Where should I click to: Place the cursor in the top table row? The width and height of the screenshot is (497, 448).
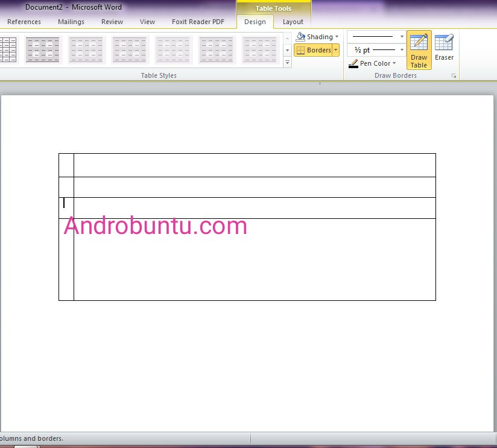point(241,165)
